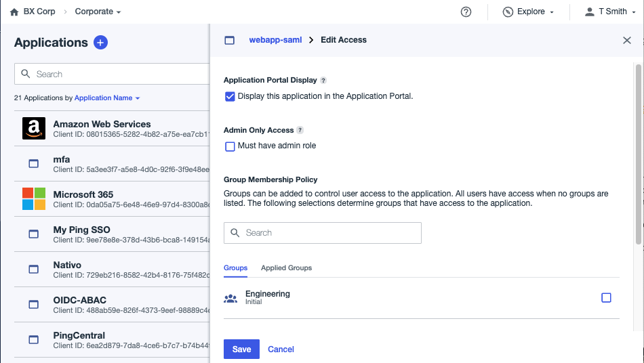644x363 pixels.
Task: Click the Initial label under Engineering
Action: [x=254, y=302]
